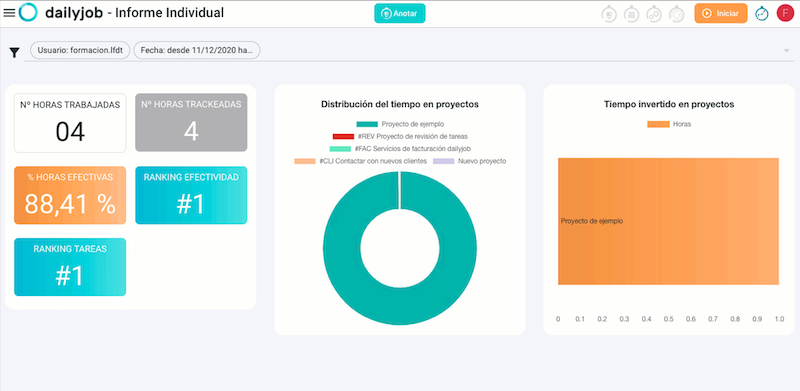This screenshot has height=391, width=800.
Task: Toggle the #FAC Servicios de facturación legend swatch
Action: [x=340, y=149]
